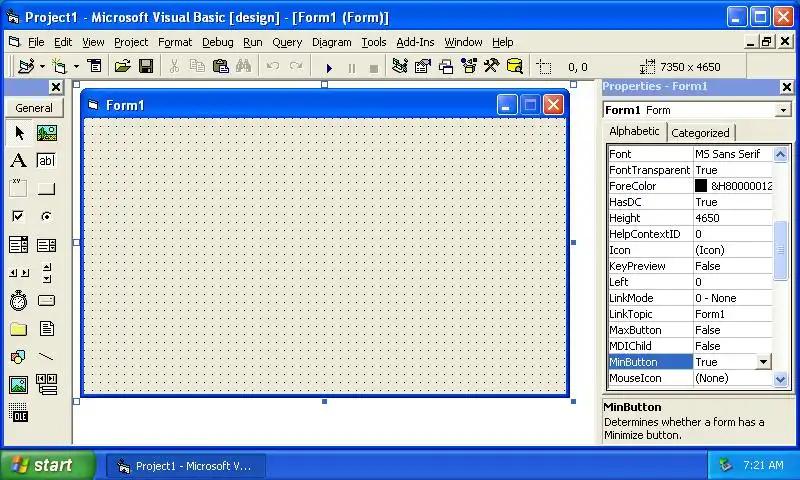
Task: Click the Paste toolbar icon
Action: [x=220, y=66]
